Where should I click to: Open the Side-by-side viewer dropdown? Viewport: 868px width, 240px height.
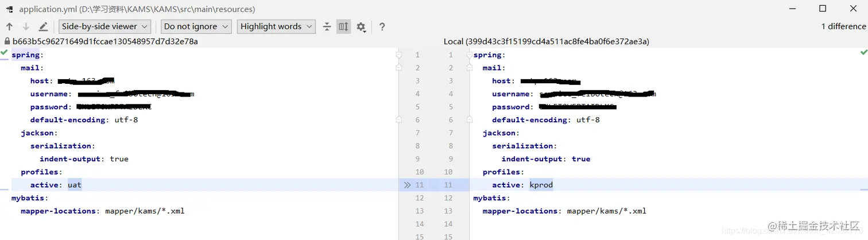104,26
